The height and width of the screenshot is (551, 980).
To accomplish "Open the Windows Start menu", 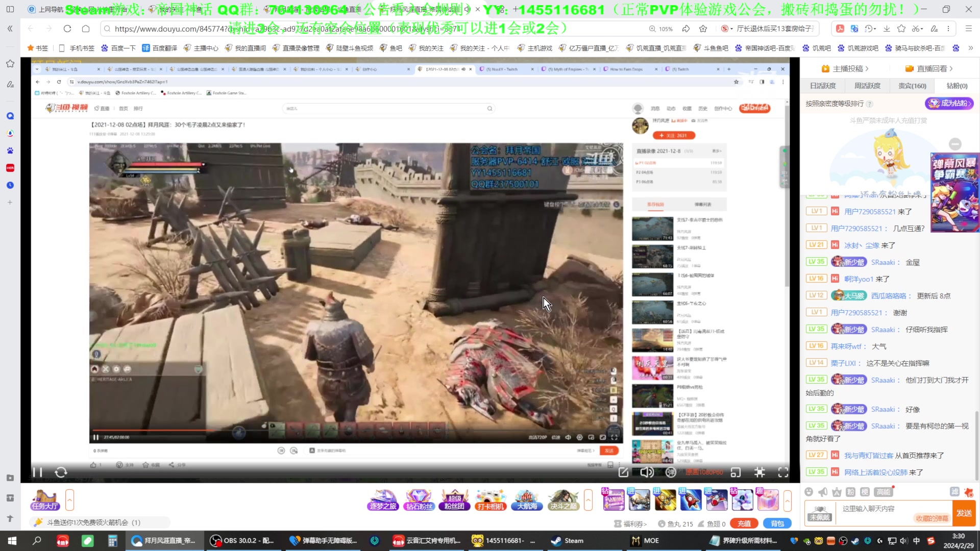I will click(12, 541).
